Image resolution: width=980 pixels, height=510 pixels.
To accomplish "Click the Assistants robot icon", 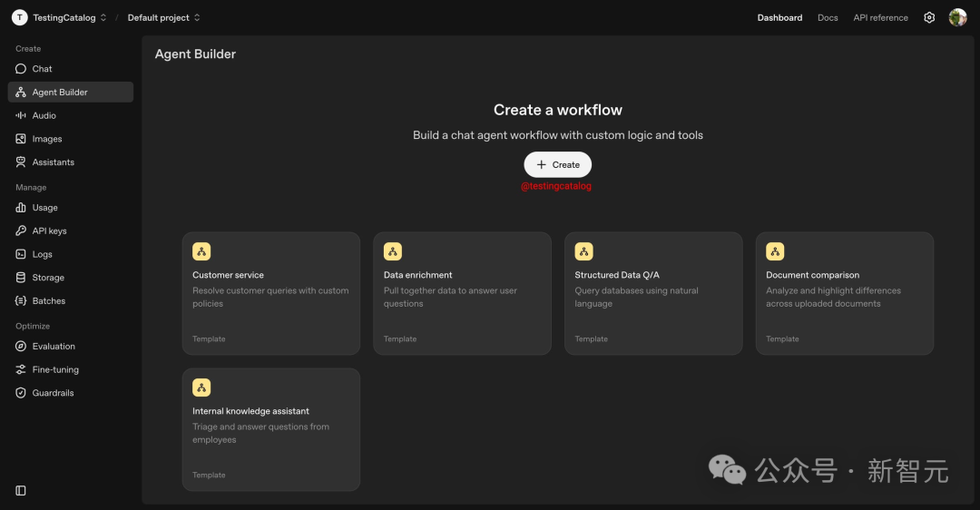I will click(21, 162).
